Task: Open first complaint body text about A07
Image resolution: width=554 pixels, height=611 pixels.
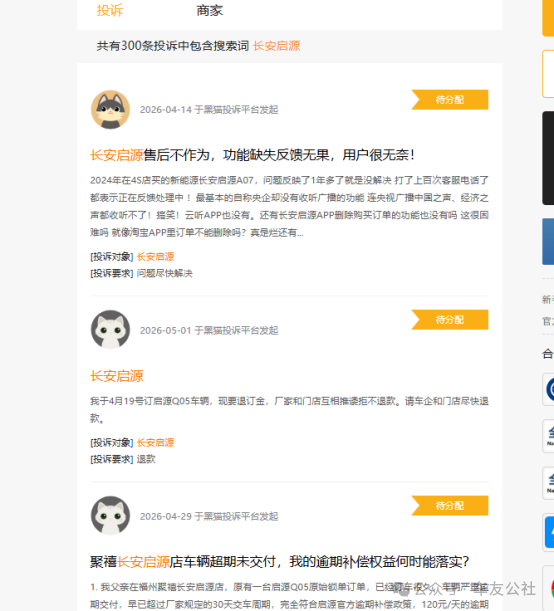Action: pos(289,207)
